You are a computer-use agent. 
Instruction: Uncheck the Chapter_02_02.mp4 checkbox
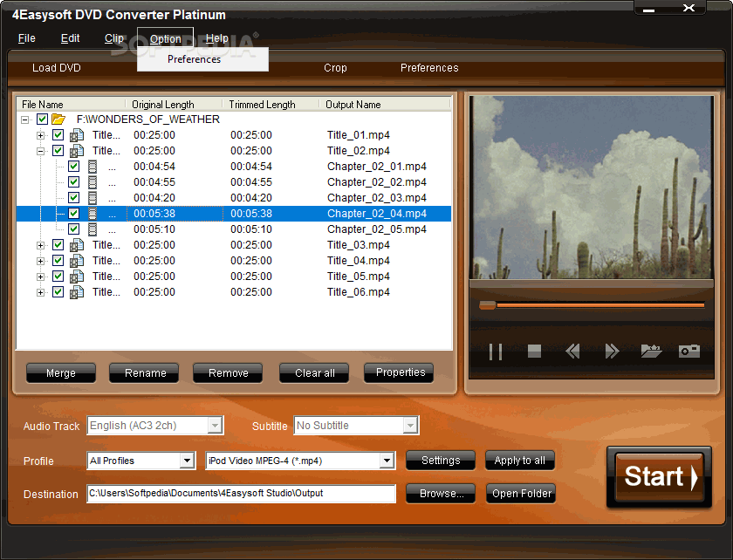click(74, 181)
